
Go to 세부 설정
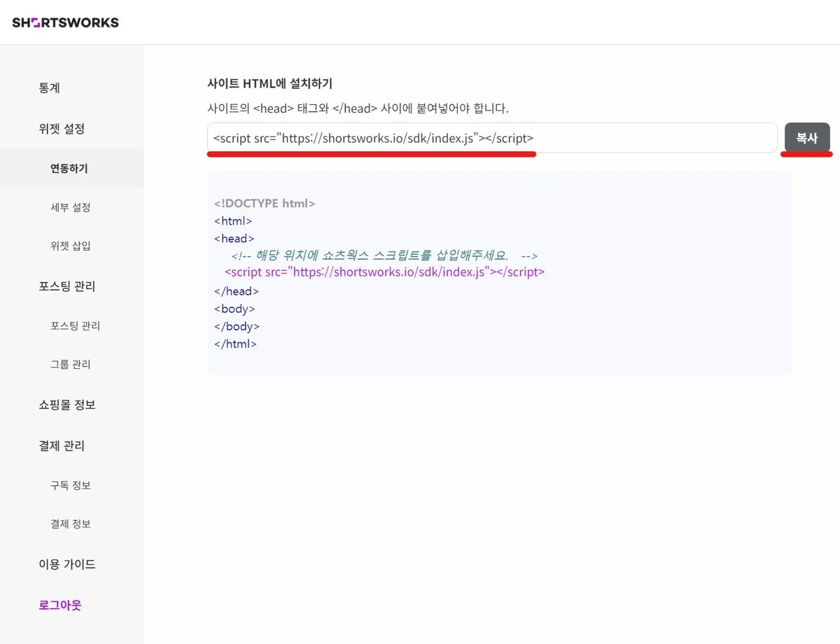click(x=71, y=207)
